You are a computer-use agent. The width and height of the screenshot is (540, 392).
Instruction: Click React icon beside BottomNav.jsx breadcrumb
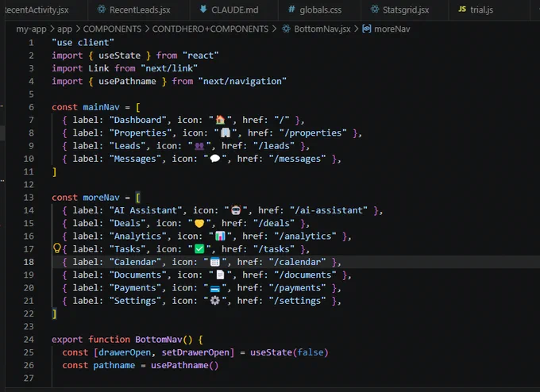point(286,29)
